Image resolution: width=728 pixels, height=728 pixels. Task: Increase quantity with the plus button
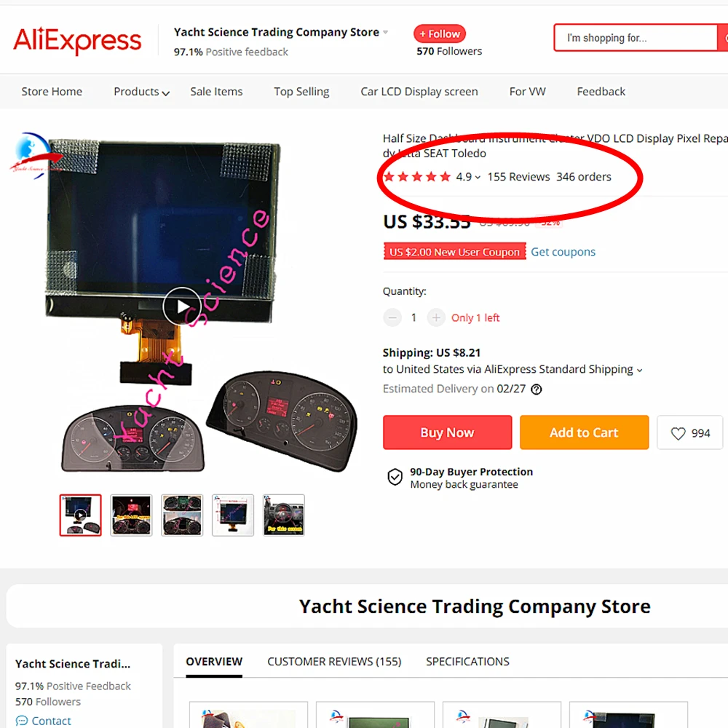pyautogui.click(x=436, y=317)
